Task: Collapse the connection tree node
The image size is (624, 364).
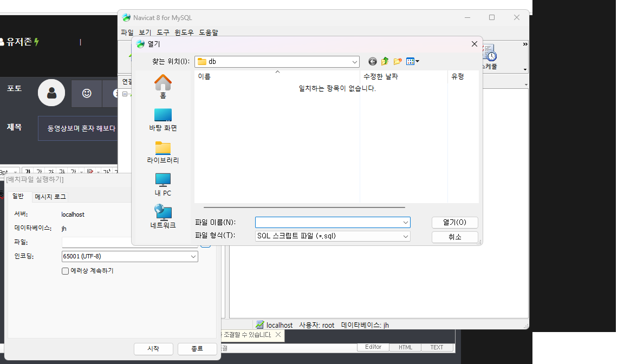Action: [125, 94]
